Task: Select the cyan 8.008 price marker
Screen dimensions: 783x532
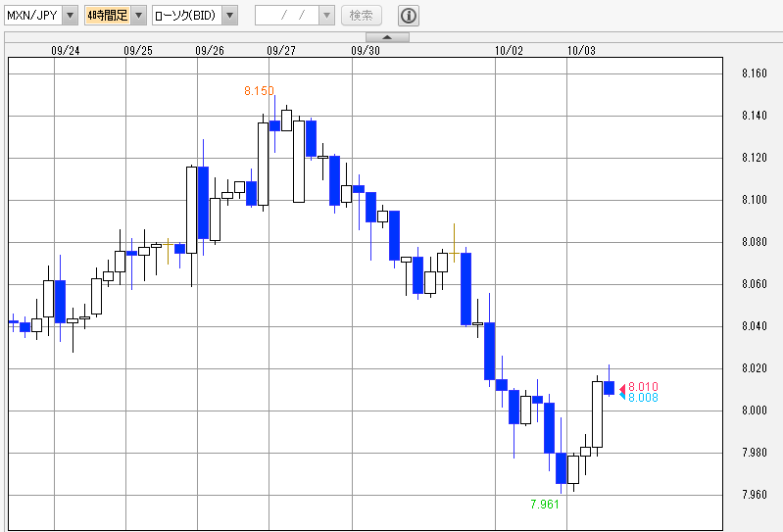Action: click(x=643, y=398)
